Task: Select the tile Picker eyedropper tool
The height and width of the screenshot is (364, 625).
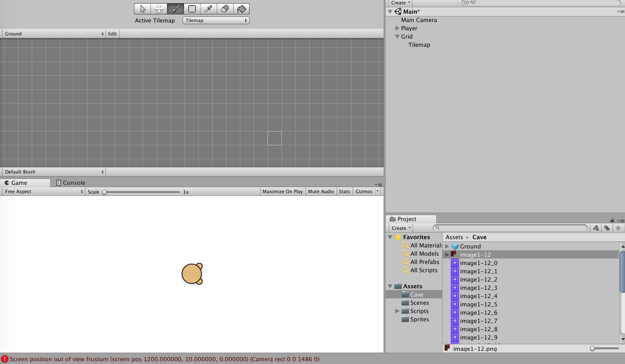Action: [208, 9]
